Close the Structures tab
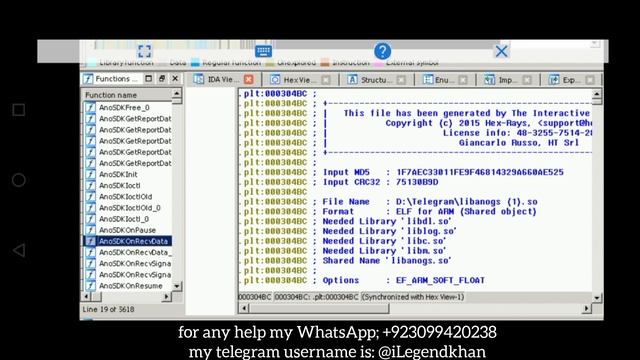The image size is (640, 360). pyautogui.click(x=401, y=80)
